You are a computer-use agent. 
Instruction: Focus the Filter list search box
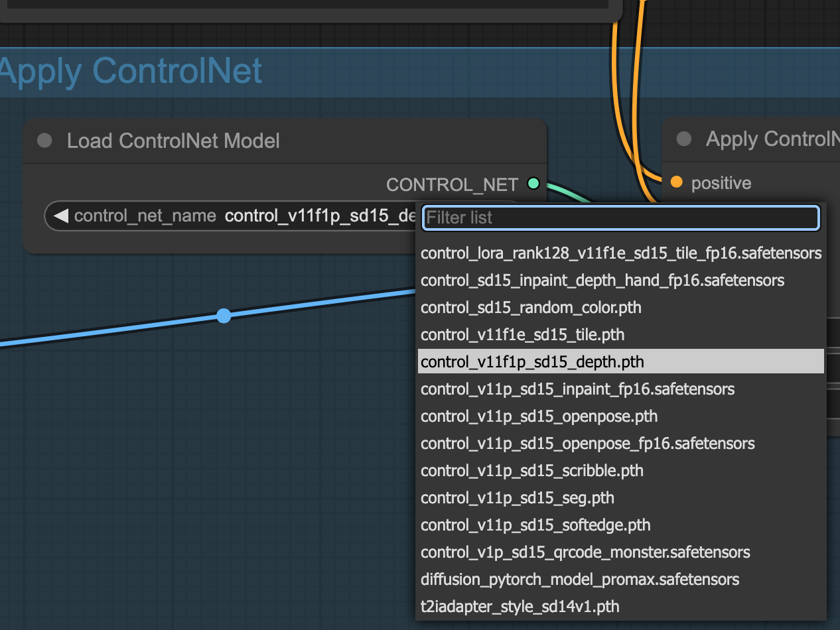tap(620, 218)
